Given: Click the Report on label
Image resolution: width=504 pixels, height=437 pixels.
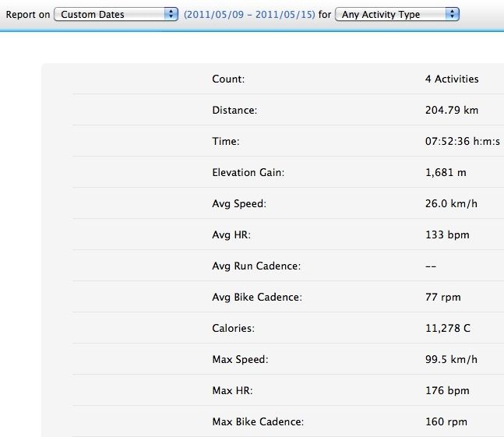Looking at the screenshot, I should [28, 15].
